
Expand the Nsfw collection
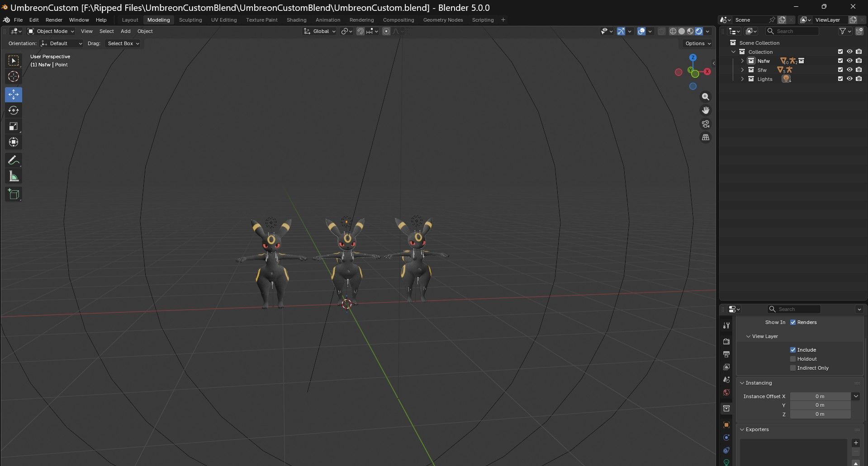742,61
